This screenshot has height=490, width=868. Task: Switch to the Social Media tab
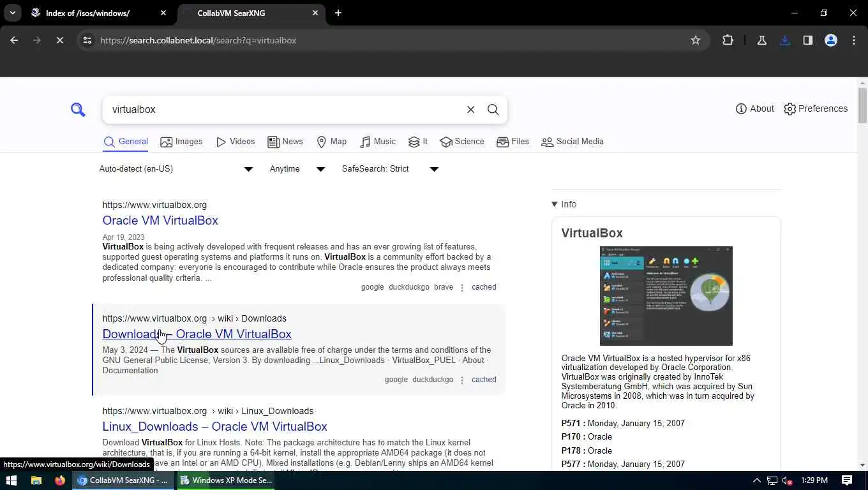coord(572,142)
